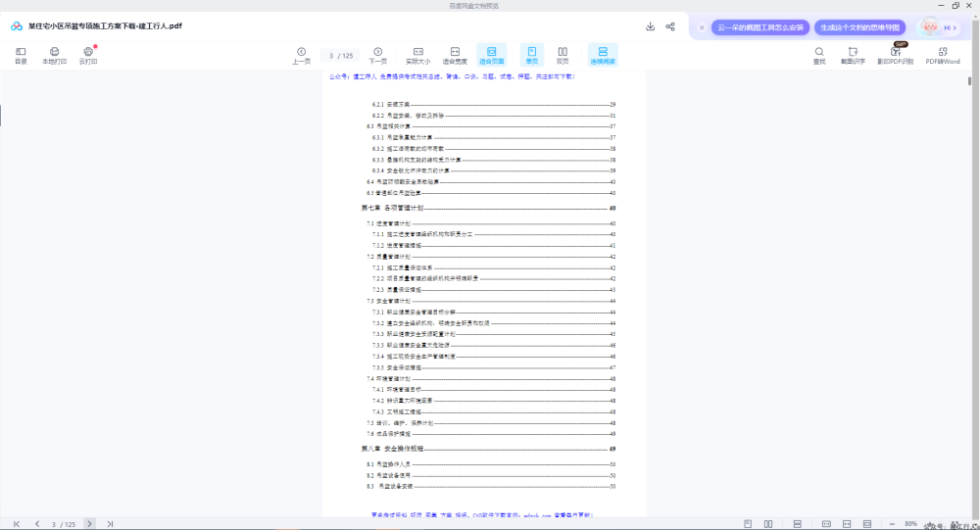
Task: Toggle 连续阅读 continuous reading
Action: tap(603, 56)
